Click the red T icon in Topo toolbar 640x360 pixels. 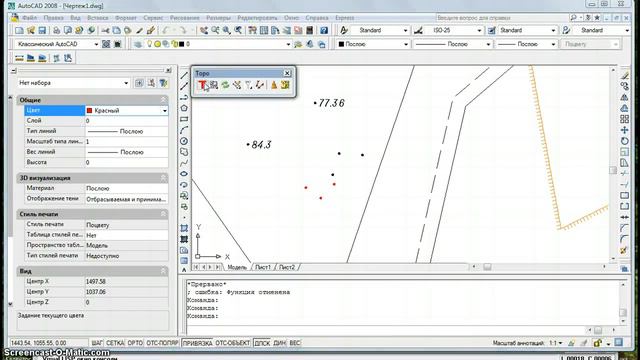point(202,85)
